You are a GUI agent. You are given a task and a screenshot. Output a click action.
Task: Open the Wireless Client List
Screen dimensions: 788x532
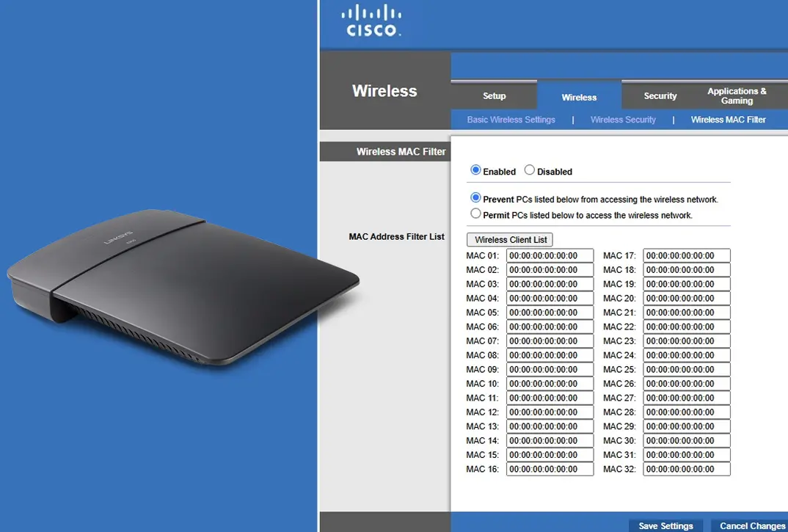pyautogui.click(x=510, y=240)
